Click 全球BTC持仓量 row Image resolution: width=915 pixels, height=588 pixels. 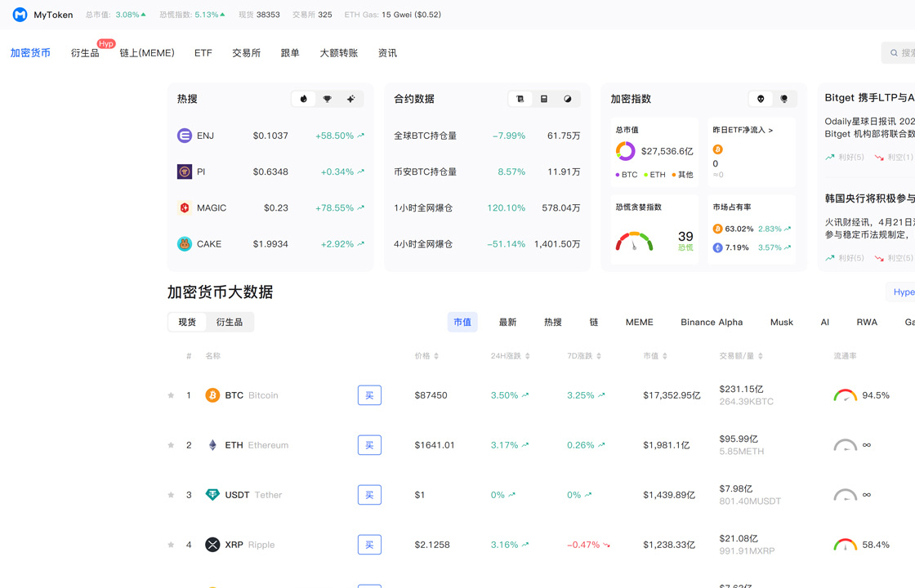click(x=487, y=136)
